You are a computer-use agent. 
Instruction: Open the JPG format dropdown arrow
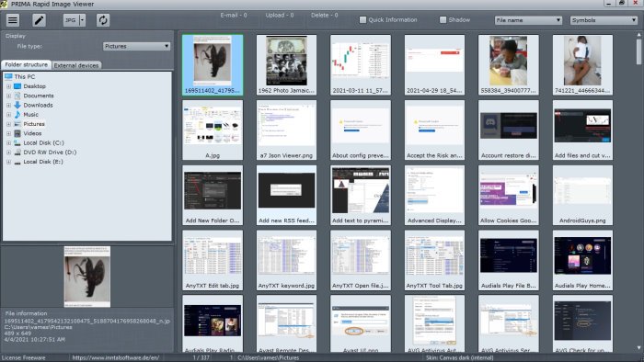(x=82, y=20)
